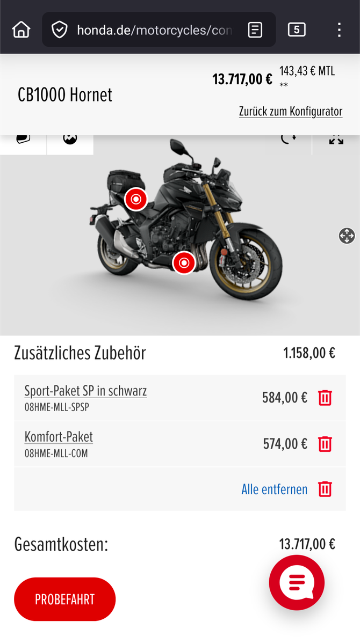360x644 pixels.
Task: Tap the red hotspot near the engine
Action: [184, 263]
